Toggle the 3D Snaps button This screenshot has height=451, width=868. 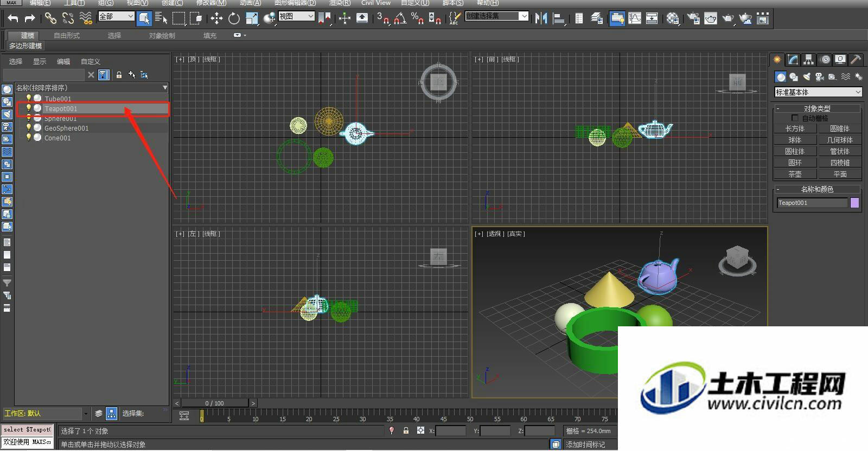pyautogui.click(x=383, y=18)
